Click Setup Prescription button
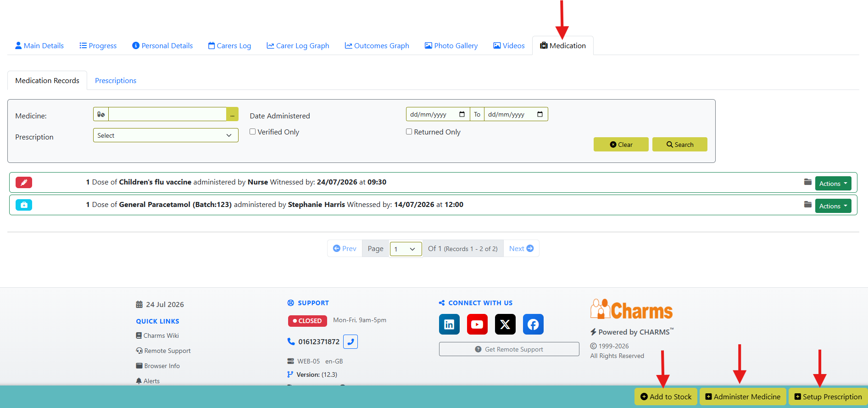 coord(828,397)
